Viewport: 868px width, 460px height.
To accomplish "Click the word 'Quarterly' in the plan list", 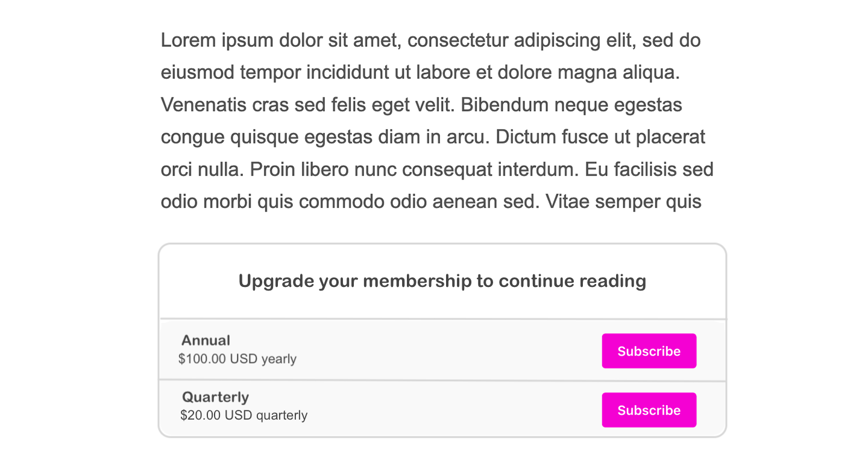I will pos(215,397).
